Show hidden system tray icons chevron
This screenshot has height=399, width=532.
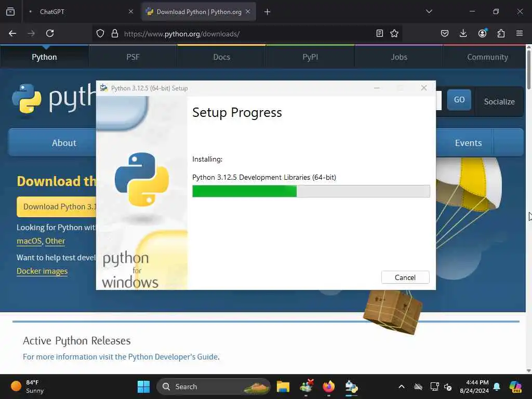402,387
